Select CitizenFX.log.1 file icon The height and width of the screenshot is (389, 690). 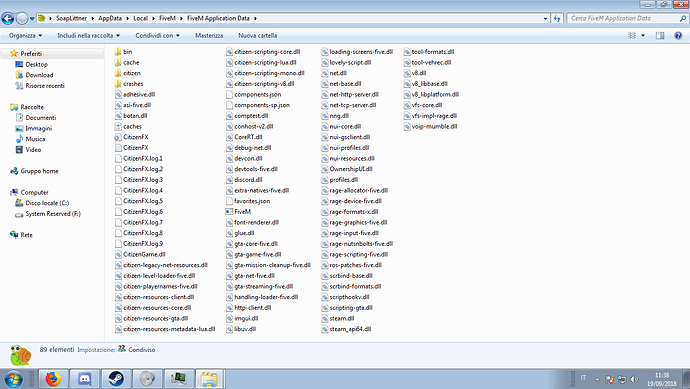[x=117, y=158]
